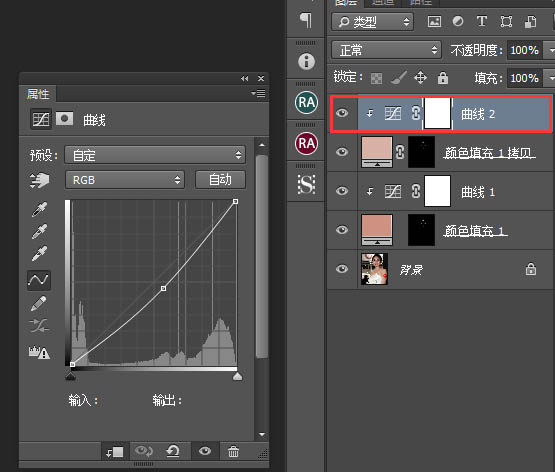The width and height of the screenshot is (555, 472).
Task: Open the 预设 preset dropdown
Action: [155, 155]
